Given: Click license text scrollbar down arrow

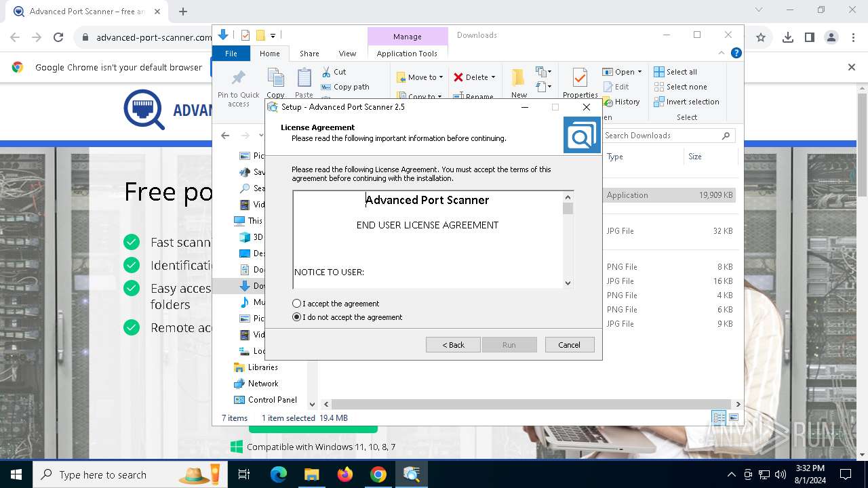Looking at the screenshot, I should click(568, 283).
